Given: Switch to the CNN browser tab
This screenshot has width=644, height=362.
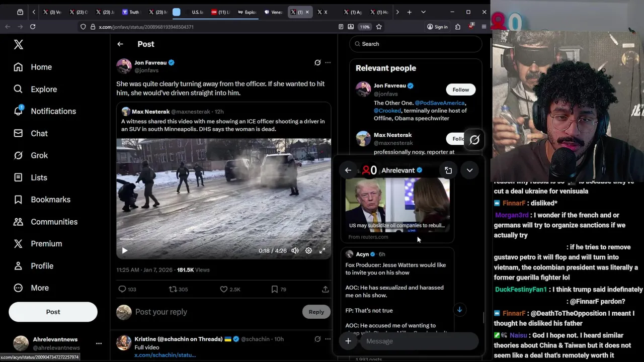Looking at the screenshot, I should 220,12.
